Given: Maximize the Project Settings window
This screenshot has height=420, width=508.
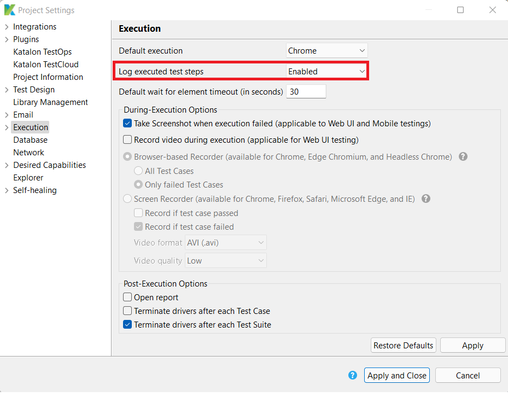Looking at the screenshot, I should tap(460, 10).
